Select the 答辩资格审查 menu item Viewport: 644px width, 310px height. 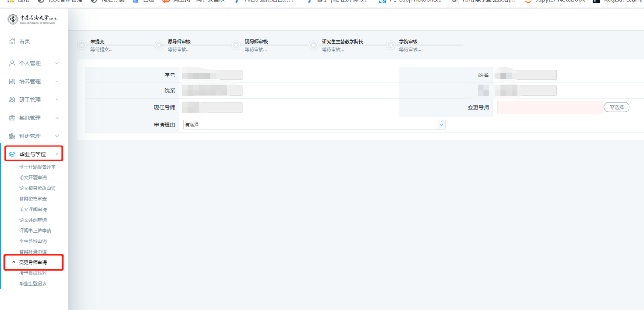pos(34,198)
